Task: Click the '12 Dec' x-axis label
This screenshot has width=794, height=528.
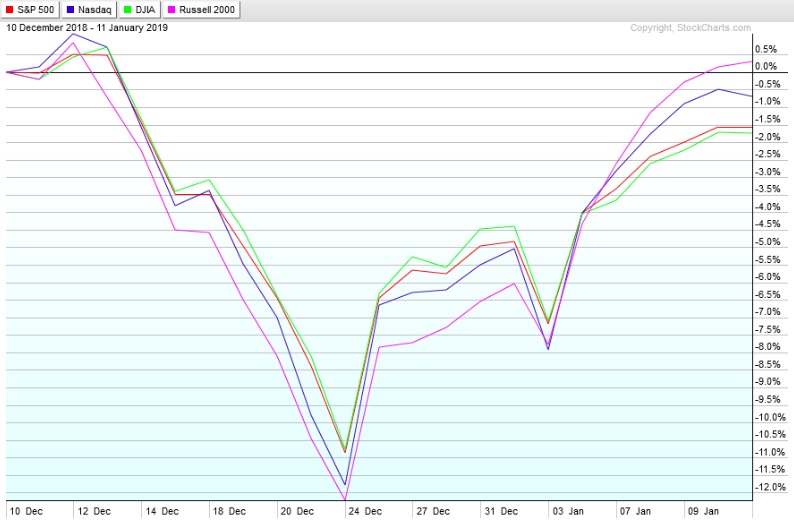Action: 94,511
